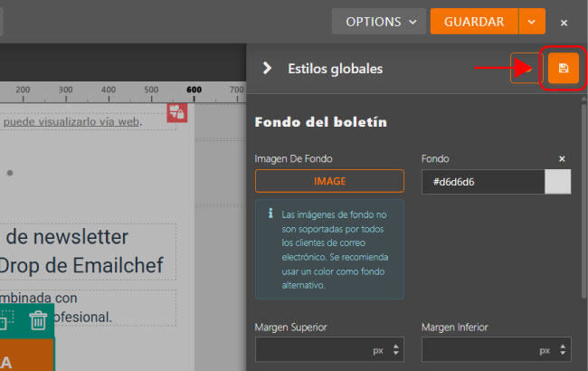Click the GUARDAR button

pos(473,22)
